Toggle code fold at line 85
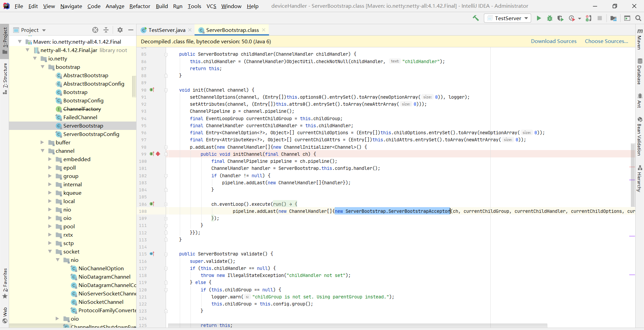 point(166,54)
